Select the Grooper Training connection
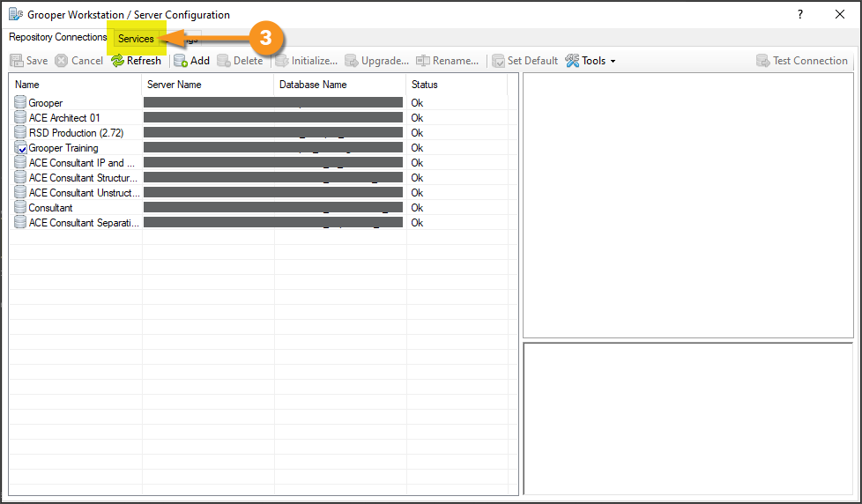Screen dimensions: 862x504 click(264, 148)
